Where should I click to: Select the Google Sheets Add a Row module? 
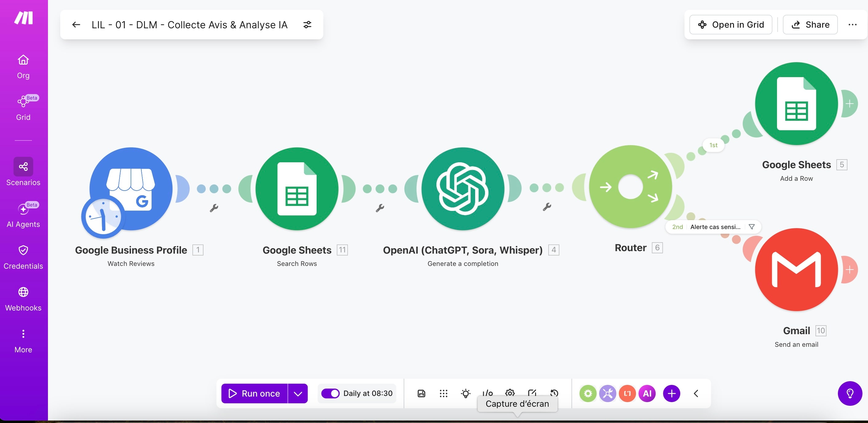point(796,104)
